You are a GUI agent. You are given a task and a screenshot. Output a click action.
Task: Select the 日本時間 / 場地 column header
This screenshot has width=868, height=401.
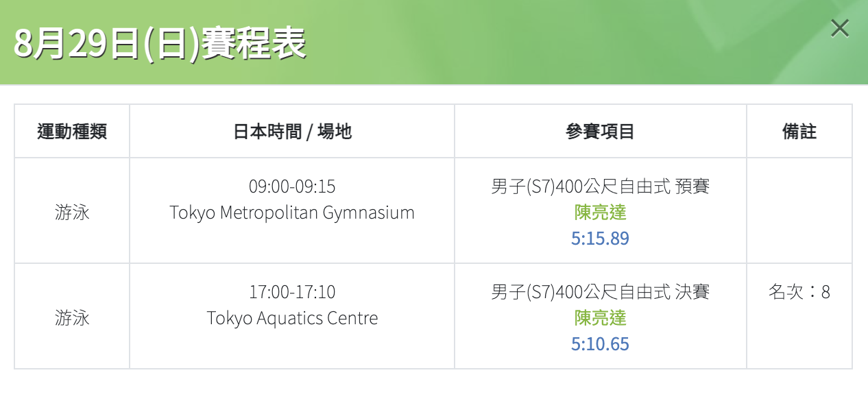[x=292, y=132]
